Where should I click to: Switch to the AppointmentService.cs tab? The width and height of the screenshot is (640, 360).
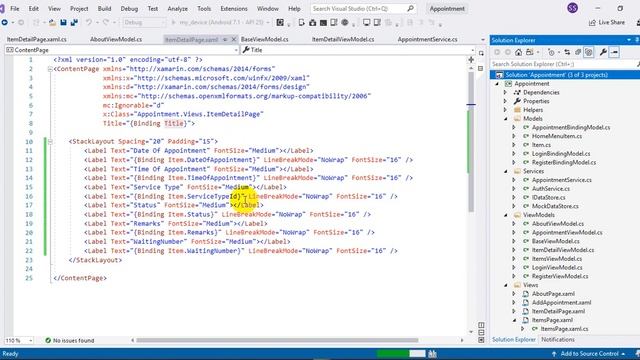coord(427,40)
